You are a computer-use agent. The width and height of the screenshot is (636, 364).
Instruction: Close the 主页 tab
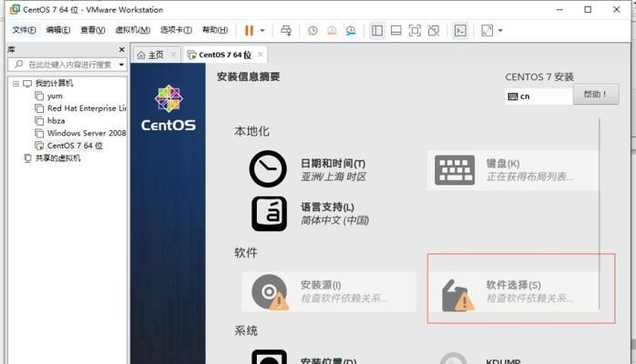(174, 55)
